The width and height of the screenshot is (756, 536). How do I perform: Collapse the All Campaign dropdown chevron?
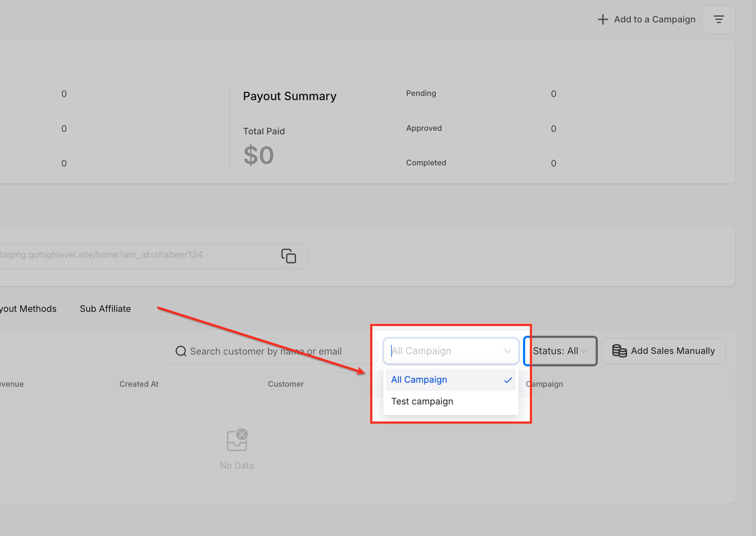(507, 351)
